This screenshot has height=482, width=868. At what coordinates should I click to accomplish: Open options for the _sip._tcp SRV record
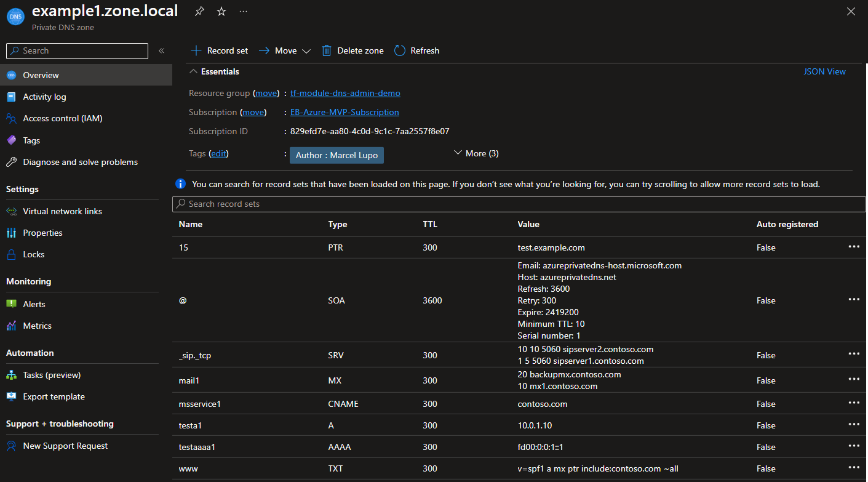[854, 354]
